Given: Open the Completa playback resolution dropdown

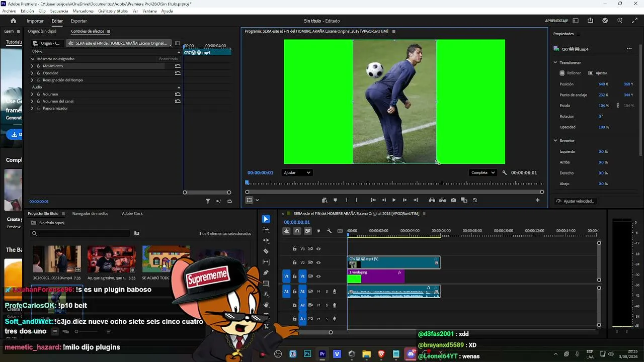Looking at the screenshot, I should click(x=482, y=172).
